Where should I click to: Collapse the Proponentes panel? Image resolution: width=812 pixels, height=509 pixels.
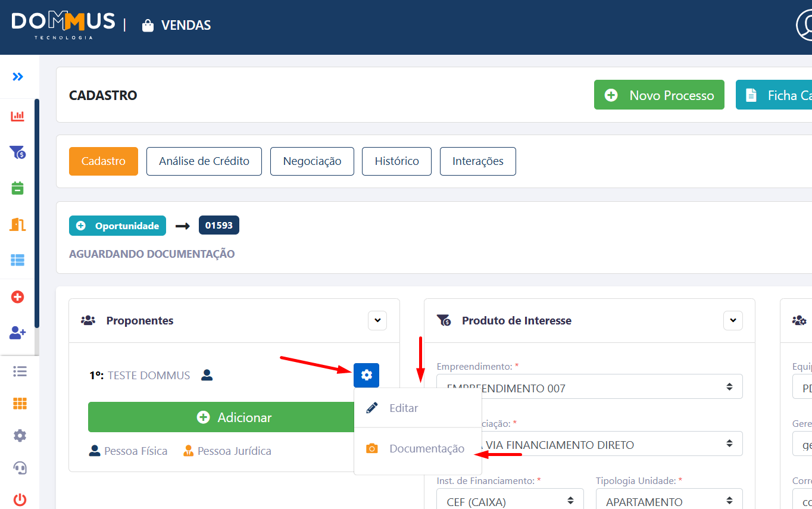377,320
